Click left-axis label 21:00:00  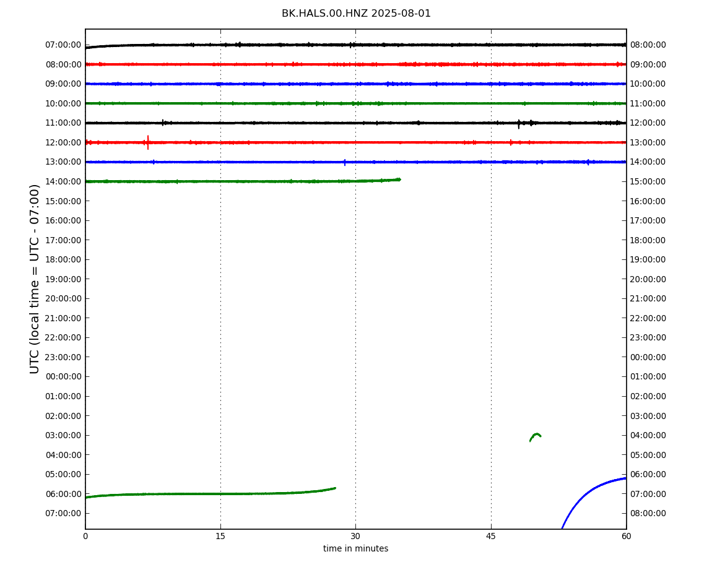[x=63, y=318]
